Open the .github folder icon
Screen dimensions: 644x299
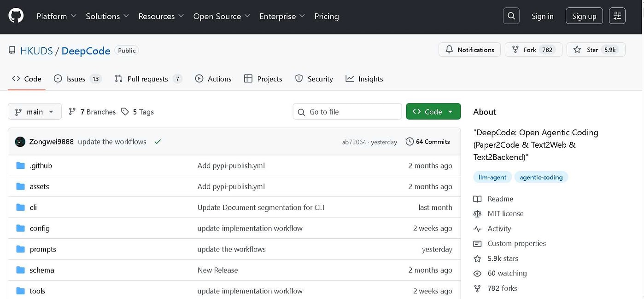click(x=20, y=166)
